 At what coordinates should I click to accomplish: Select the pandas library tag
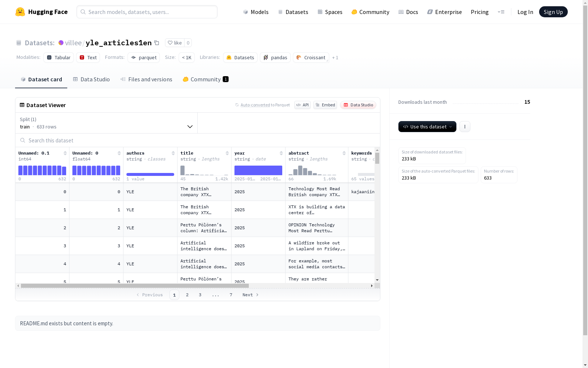point(275,57)
